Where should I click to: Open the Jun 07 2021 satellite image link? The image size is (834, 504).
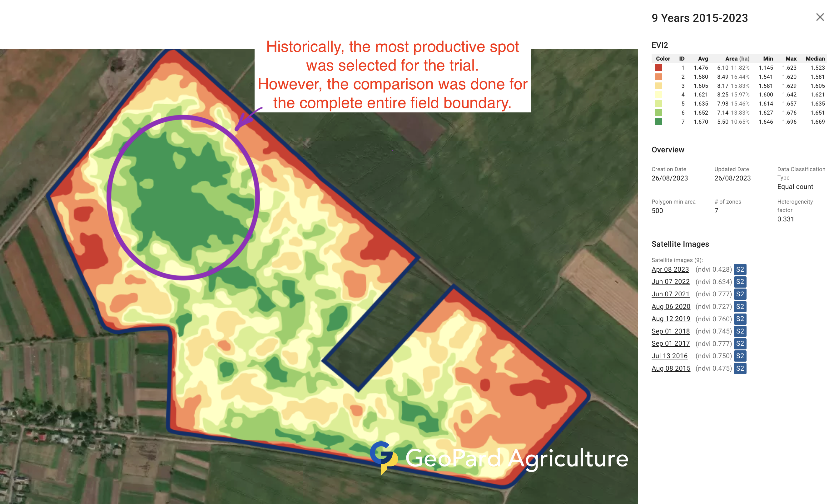pos(670,294)
